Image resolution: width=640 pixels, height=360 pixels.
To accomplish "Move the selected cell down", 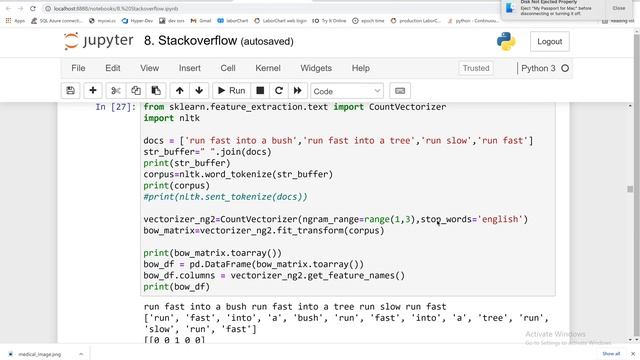I will coord(199,91).
